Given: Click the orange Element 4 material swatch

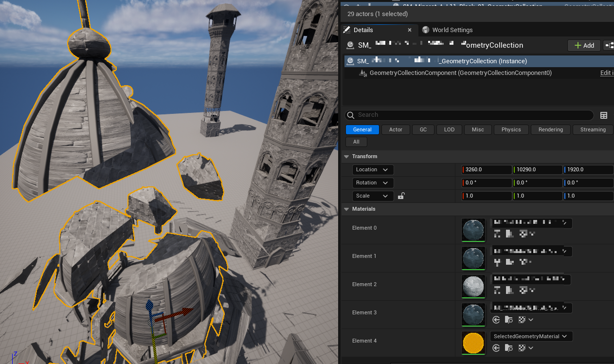Looking at the screenshot, I should click(473, 343).
